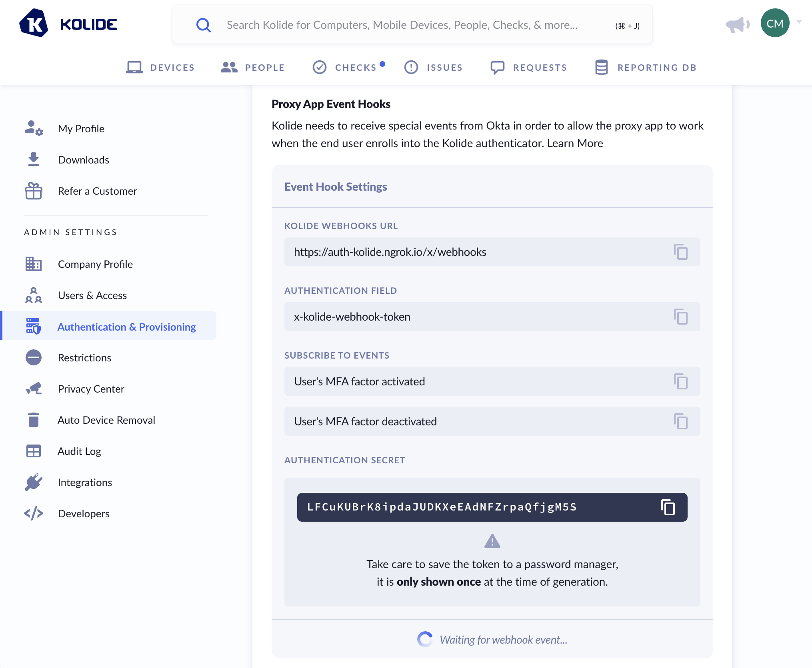812x668 pixels.
Task: Click the Authentication & Provisioning shield icon
Action: point(34,326)
